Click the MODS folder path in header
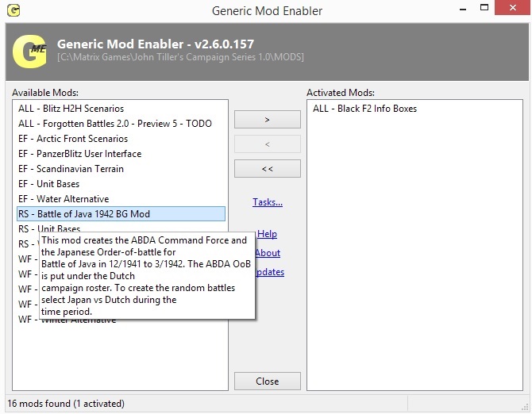The width and height of the screenshot is (532, 414). [x=180, y=57]
